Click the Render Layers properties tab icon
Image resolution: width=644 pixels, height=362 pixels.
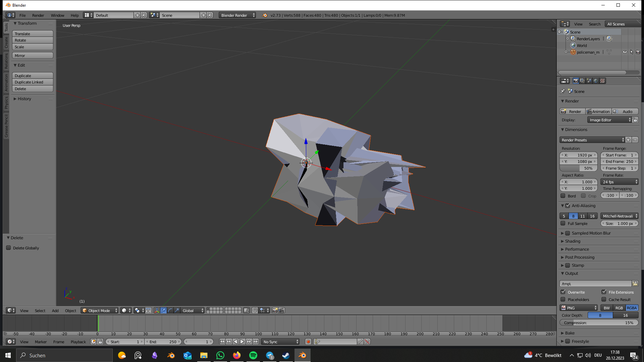pos(582,81)
